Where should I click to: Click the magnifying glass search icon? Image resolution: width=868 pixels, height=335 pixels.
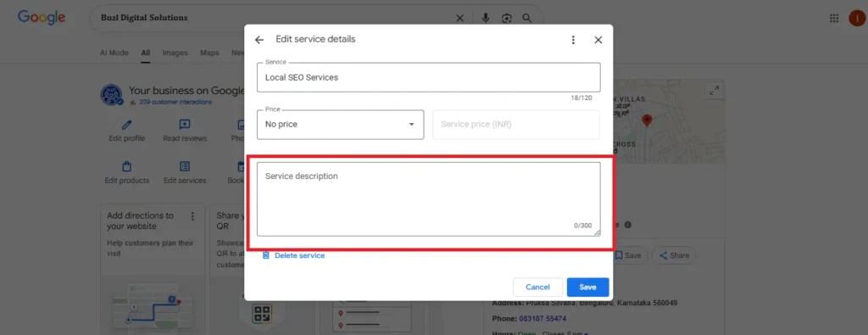[527, 19]
